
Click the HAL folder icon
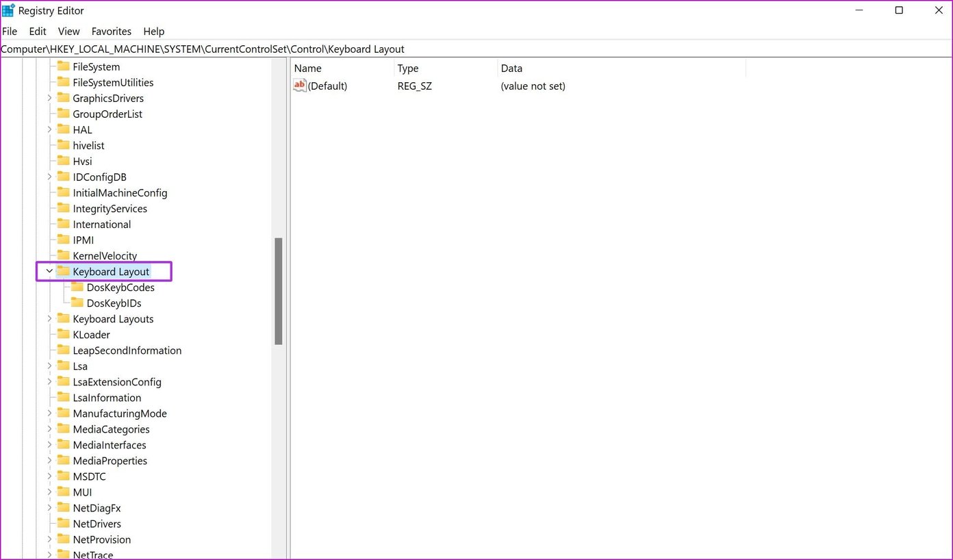pos(63,129)
